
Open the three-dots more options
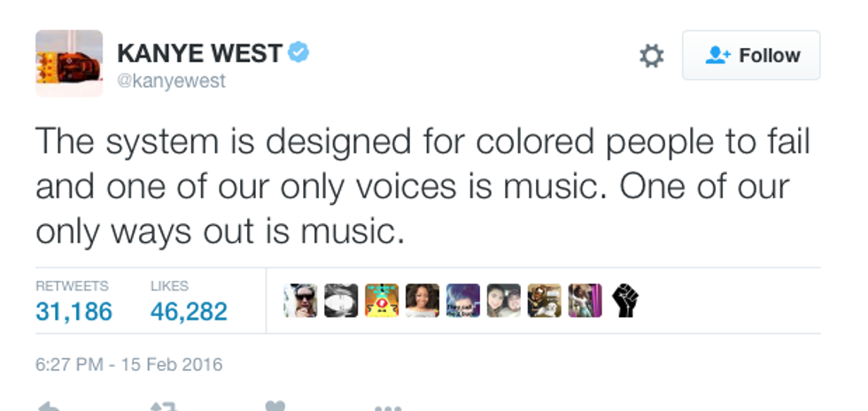point(387,407)
